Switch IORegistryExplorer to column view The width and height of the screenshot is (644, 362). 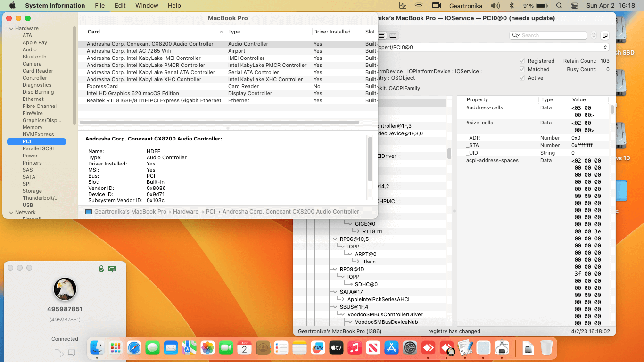coord(393,35)
